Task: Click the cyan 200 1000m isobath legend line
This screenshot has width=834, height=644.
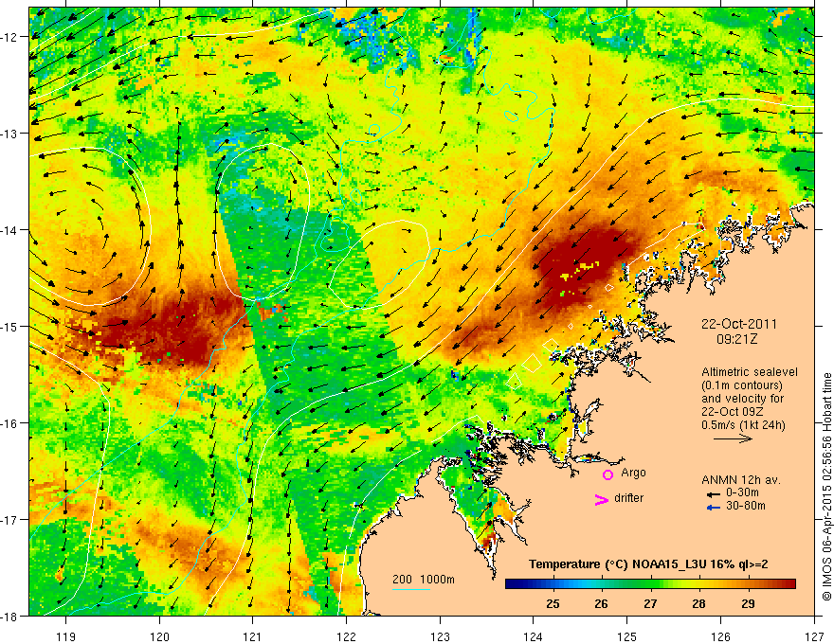Action: 410,589
